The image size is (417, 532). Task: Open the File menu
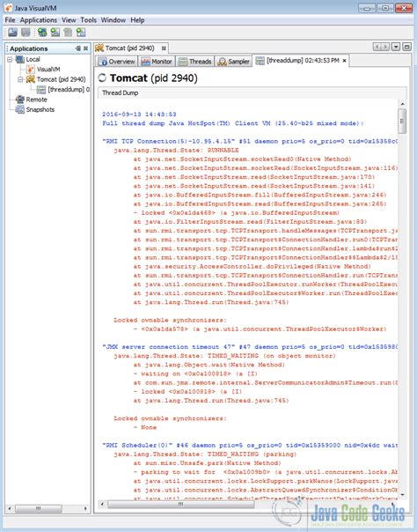coord(10,20)
